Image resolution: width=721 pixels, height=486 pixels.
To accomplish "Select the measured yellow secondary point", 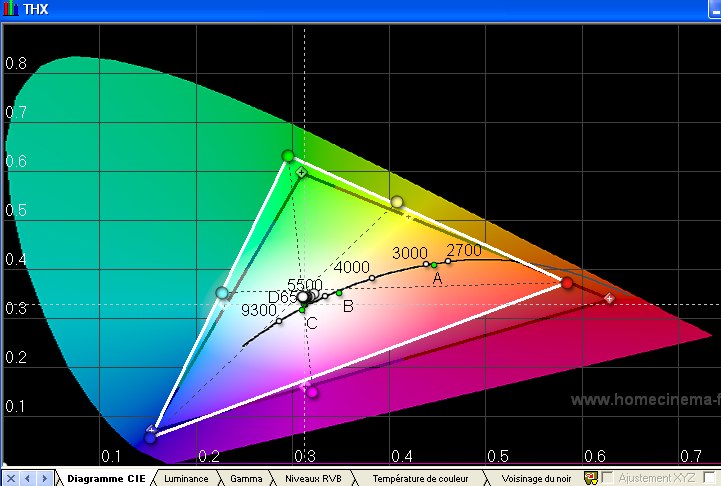I will (397, 201).
